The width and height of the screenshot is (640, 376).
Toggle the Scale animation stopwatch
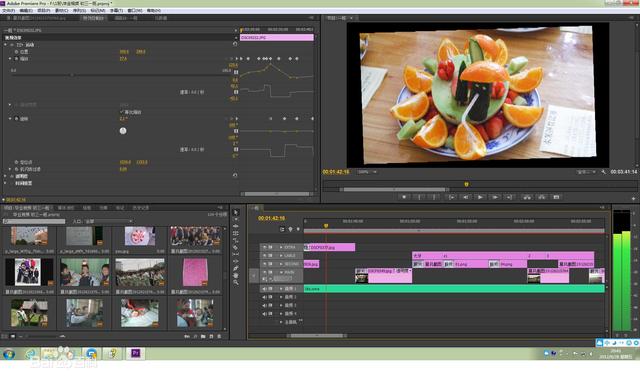point(16,59)
